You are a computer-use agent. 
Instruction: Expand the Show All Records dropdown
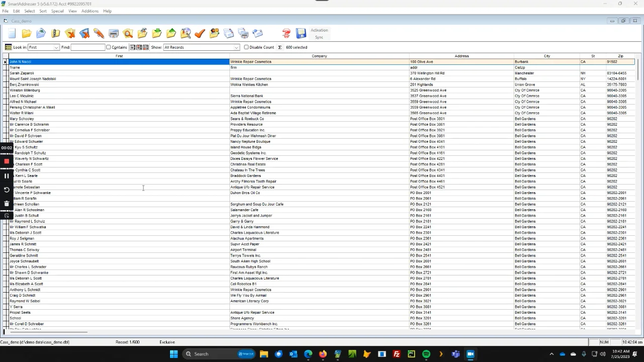tap(236, 47)
